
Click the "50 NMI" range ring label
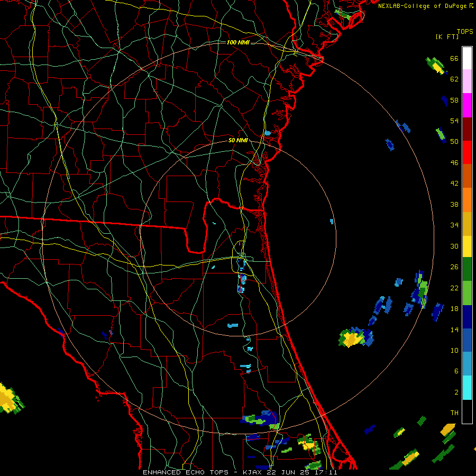tap(238, 140)
